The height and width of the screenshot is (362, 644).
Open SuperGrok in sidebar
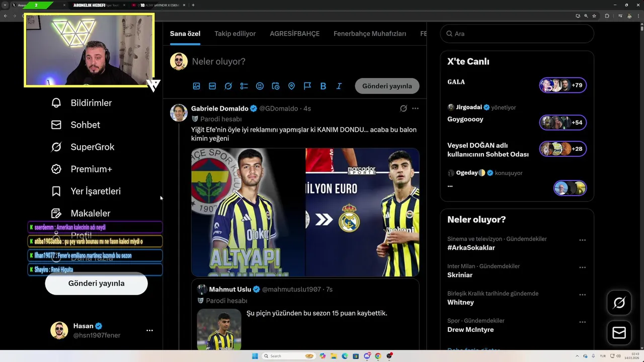coord(83,147)
